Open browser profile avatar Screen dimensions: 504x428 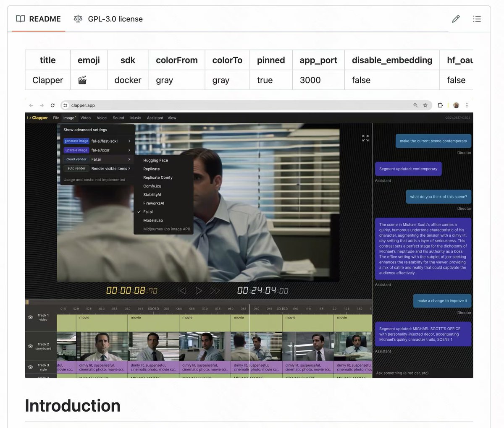tap(456, 105)
